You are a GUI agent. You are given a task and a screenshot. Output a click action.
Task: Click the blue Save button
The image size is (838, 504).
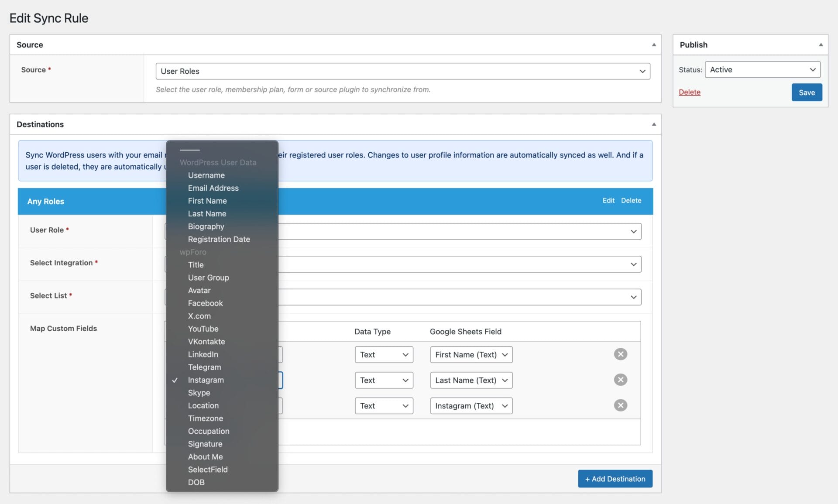pos(806,93)
